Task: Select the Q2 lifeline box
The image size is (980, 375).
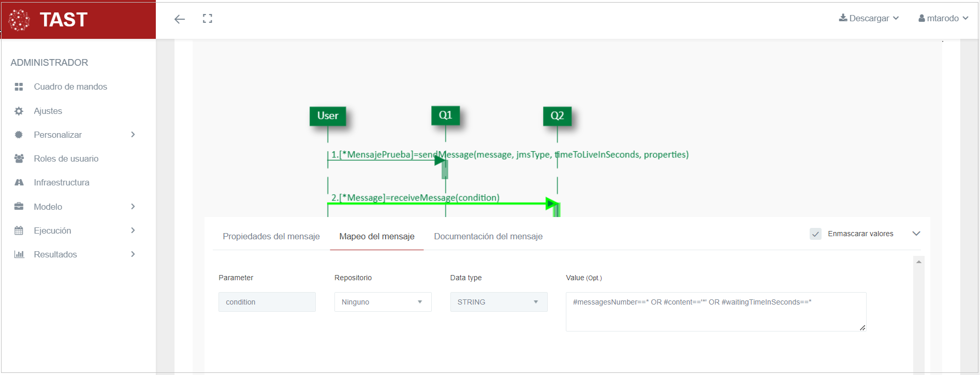Action: pos(557,116)
